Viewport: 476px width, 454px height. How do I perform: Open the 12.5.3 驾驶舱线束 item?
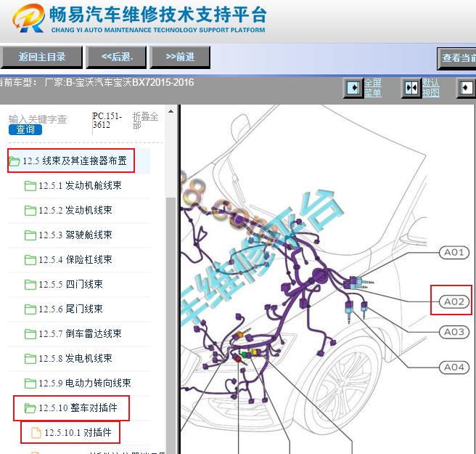[x=75, y=235]
